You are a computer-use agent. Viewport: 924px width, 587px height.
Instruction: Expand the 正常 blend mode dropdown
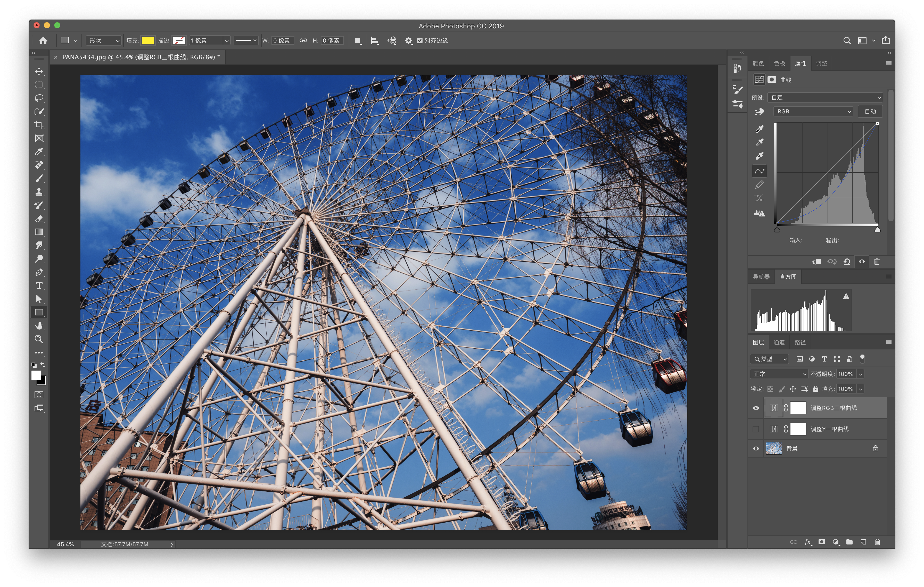[x=779, y=374]
